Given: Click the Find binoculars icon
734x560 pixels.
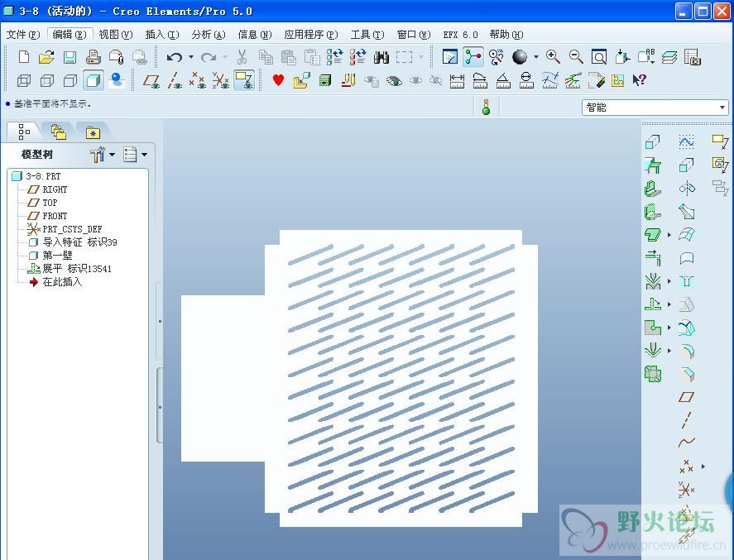Looking at the screenshot, I should tap(381, 57).
